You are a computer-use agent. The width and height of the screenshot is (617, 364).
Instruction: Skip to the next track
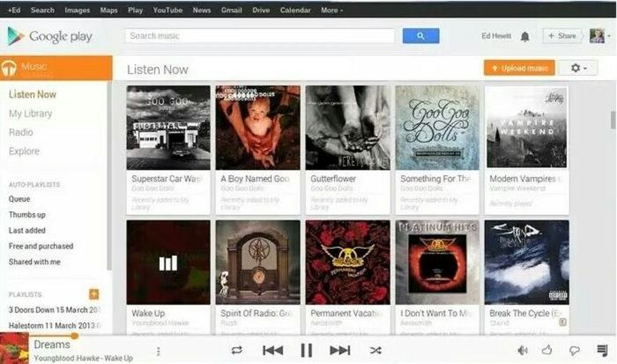click(340, 350)
